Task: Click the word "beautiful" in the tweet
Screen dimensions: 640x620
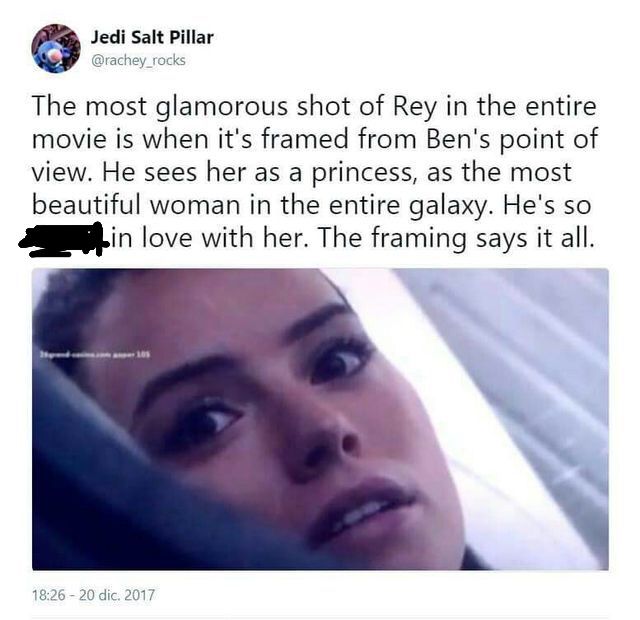Action: click(x=86, y=204)
